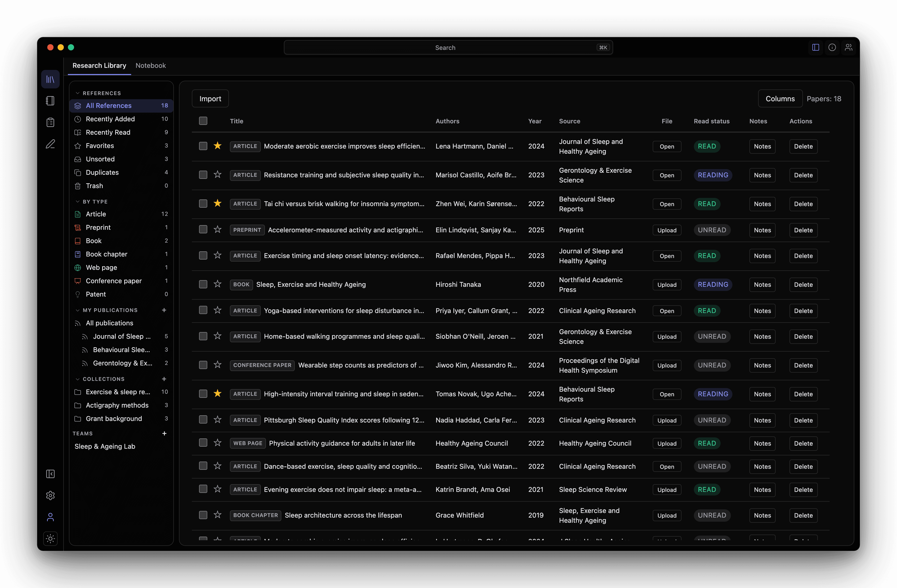Collapse the My Publications section

tap(77, 310)
